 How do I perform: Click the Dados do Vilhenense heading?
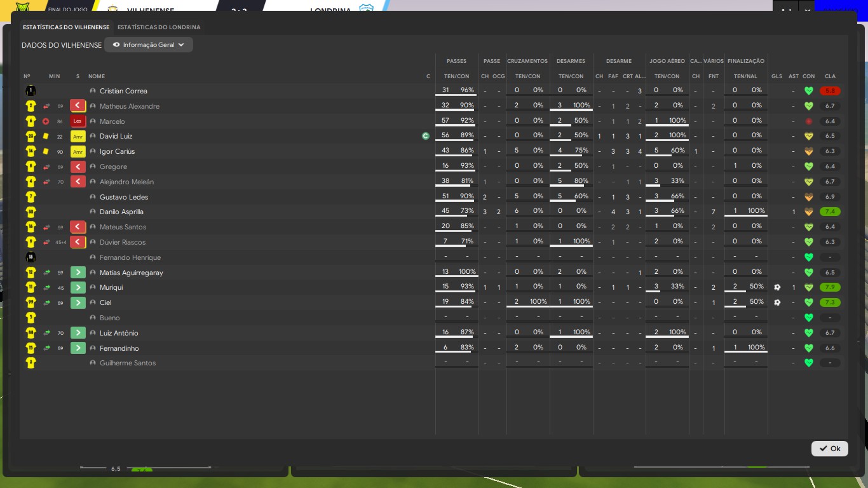pyautogui.click(x=61, y=45)
